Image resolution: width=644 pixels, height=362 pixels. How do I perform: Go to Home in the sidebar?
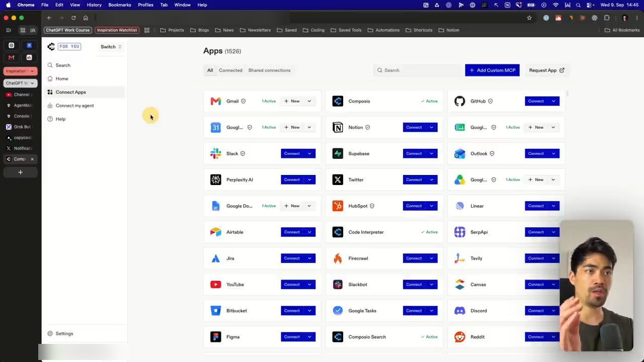click(x=62, y=79)
